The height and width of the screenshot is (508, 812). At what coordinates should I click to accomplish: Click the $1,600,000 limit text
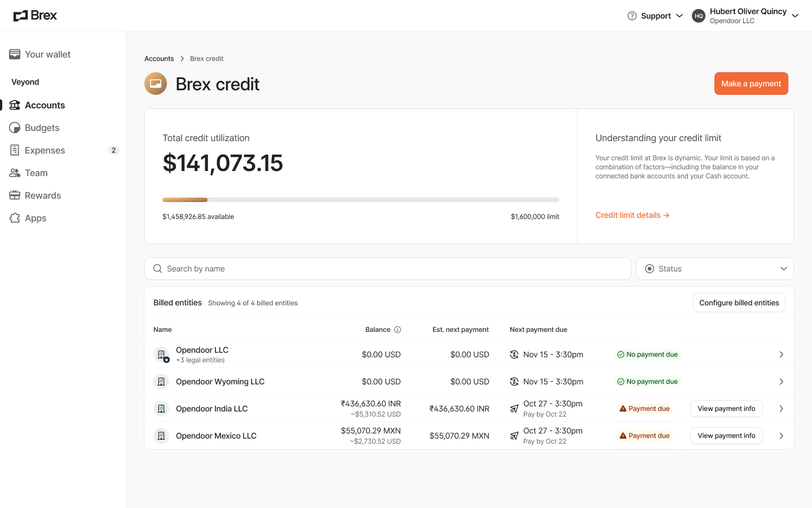point(535,217)
